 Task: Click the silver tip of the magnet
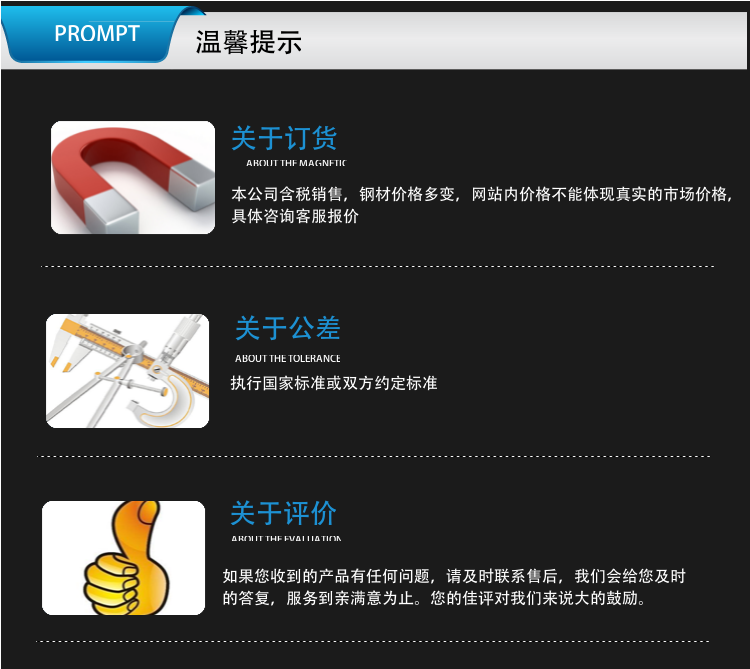click(x=111, y=212)
